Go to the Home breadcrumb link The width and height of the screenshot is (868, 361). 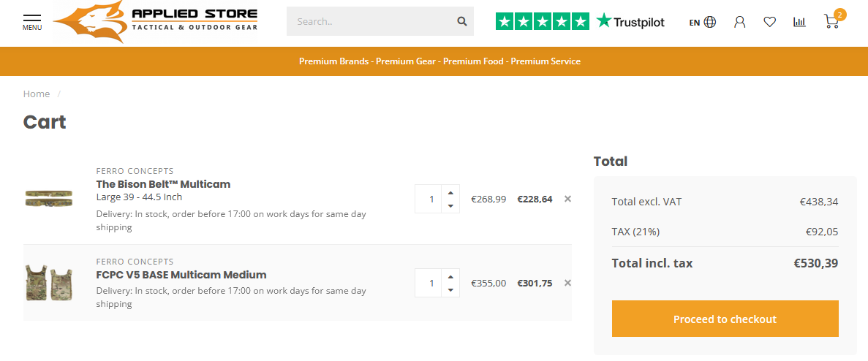coord(37,94)
